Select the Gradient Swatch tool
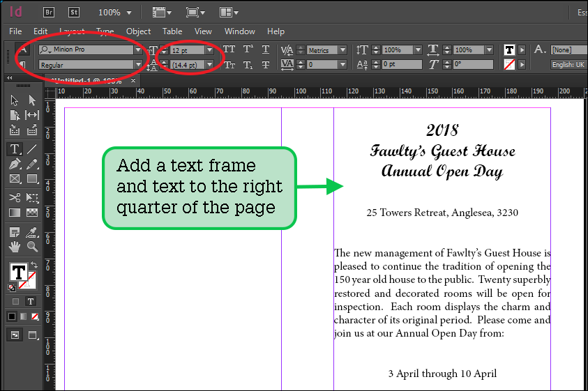Viewport: 588px width, 391px height. click(x=14, y=213)
